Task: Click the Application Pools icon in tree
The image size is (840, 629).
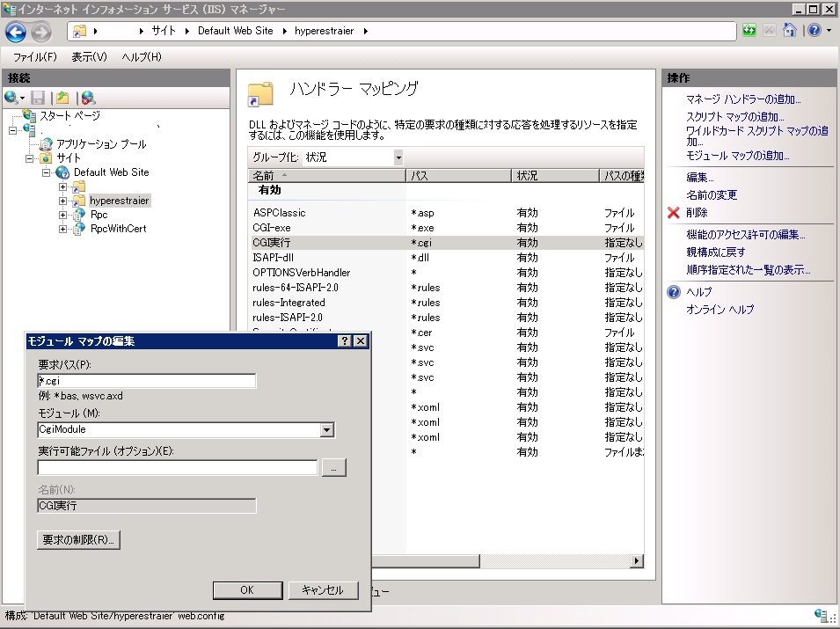Action: pos(47,143)
